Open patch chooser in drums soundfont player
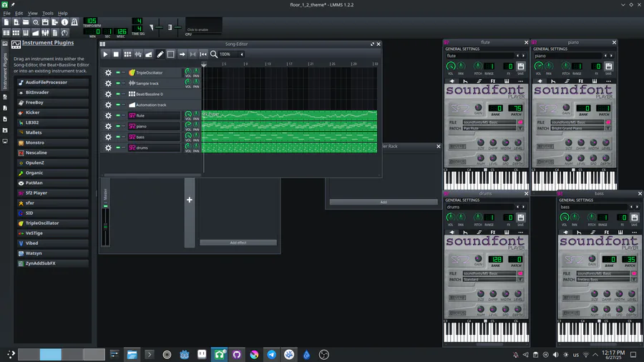This screenshot has width=644, height=362. click(520, 280)
